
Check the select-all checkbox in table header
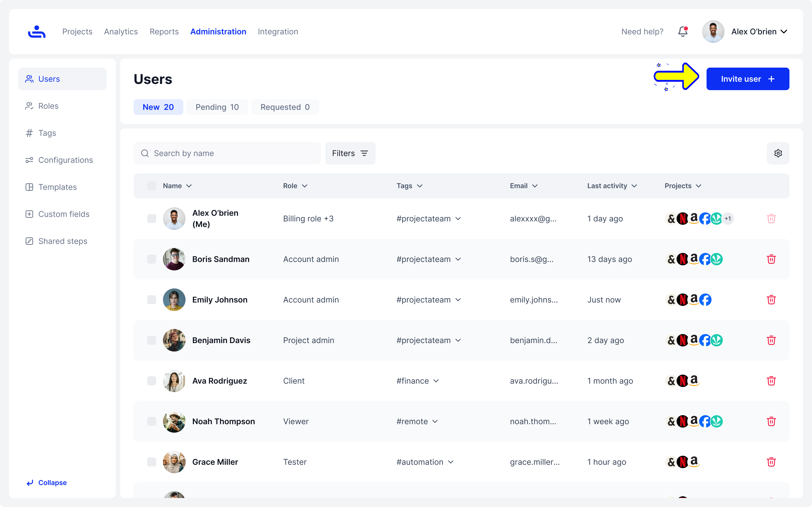click(x=152, y=186)
